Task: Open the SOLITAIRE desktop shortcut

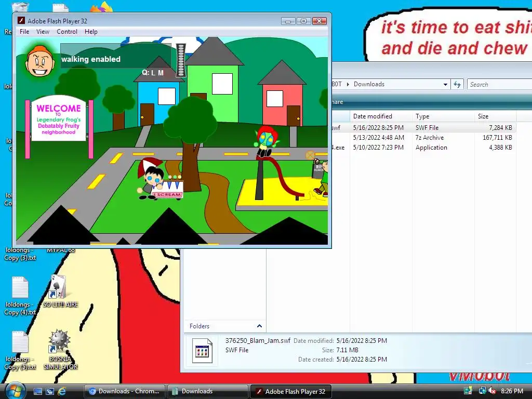Action: click(x=60, y=292)
